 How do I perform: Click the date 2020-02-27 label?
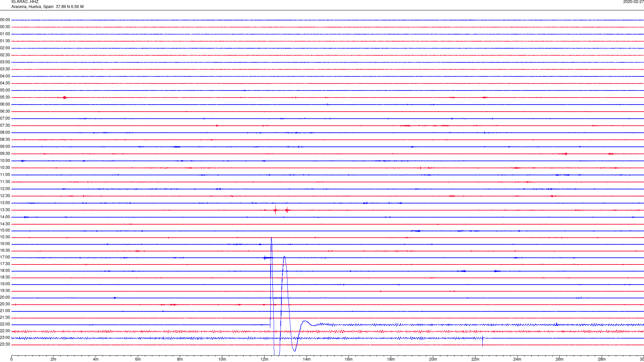click(x=633, y=2)
